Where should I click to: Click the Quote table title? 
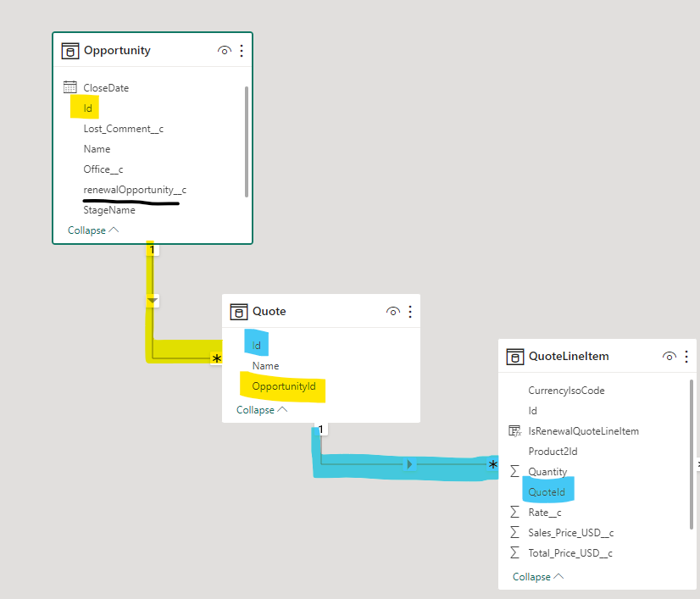(269, 311)
